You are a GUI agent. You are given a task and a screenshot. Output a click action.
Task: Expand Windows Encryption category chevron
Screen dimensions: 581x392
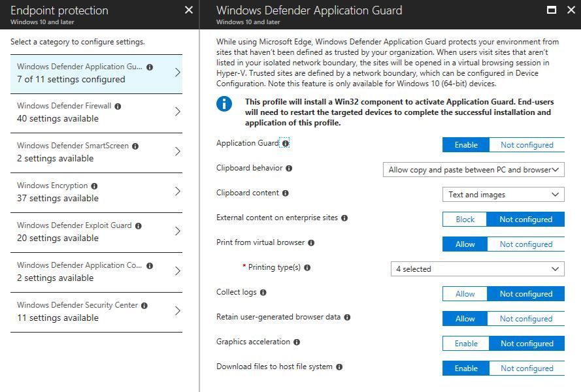tap(178, 191)
